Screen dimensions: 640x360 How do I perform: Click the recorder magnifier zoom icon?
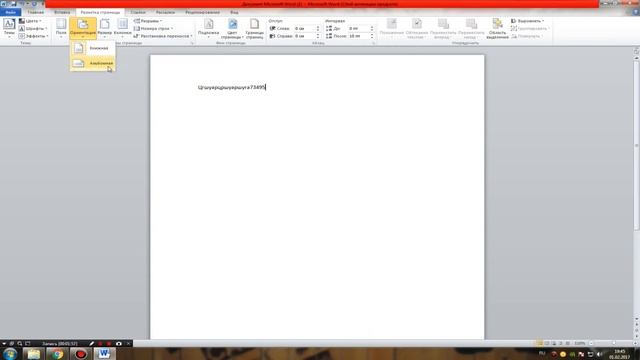[x=20, y=344]
